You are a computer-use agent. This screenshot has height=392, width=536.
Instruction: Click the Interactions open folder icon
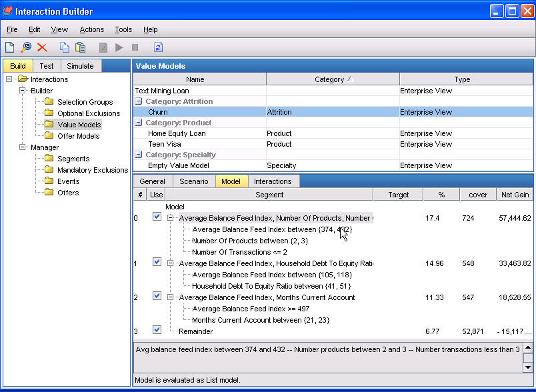[23, 79]
